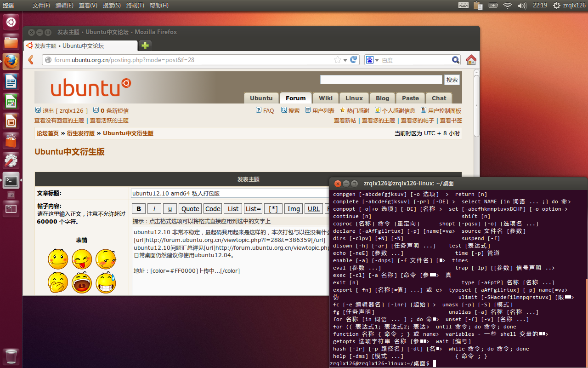This screenshot has width=588, height=368.
Task: Insert the first smiling emoticon
Action: 58,259
